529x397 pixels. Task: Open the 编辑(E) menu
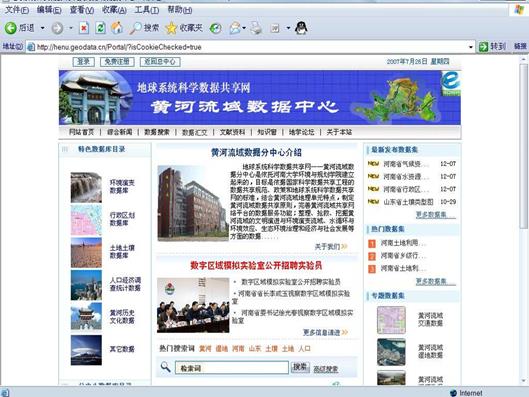pyautogui.click(x=49, y=10)
